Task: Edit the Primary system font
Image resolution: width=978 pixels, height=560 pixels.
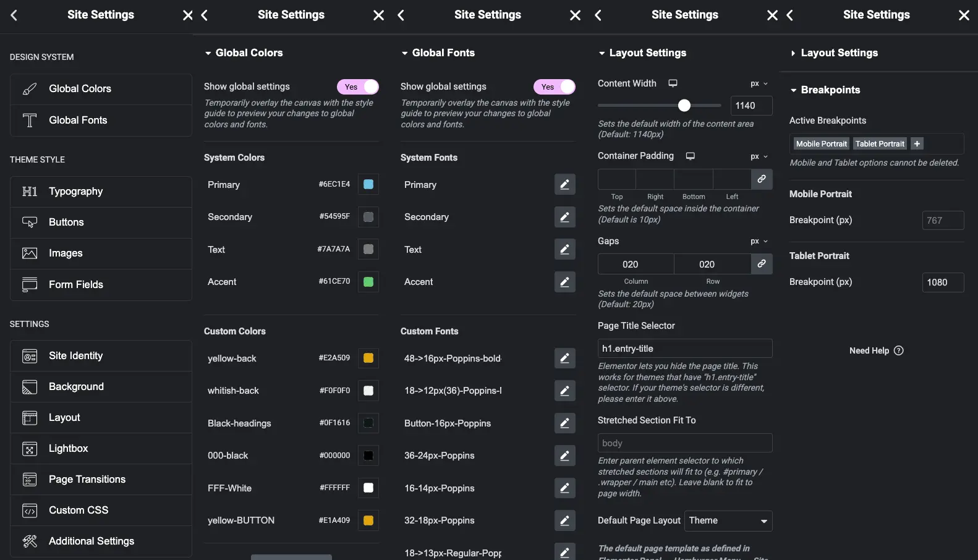Action: (x=565, y=184)
